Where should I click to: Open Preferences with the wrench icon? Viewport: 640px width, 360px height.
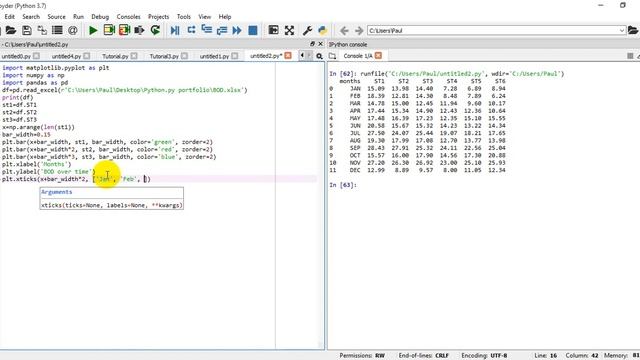[307, 30]
